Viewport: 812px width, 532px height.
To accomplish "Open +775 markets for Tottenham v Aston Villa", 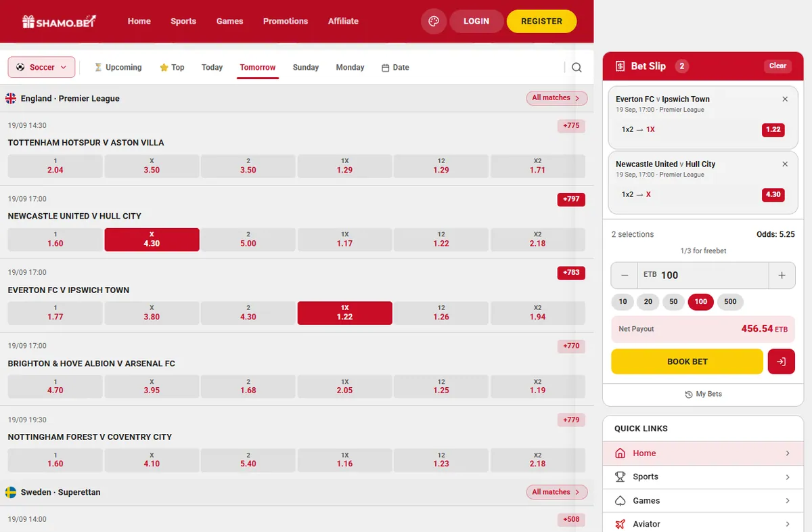I will tap(571, 126).
